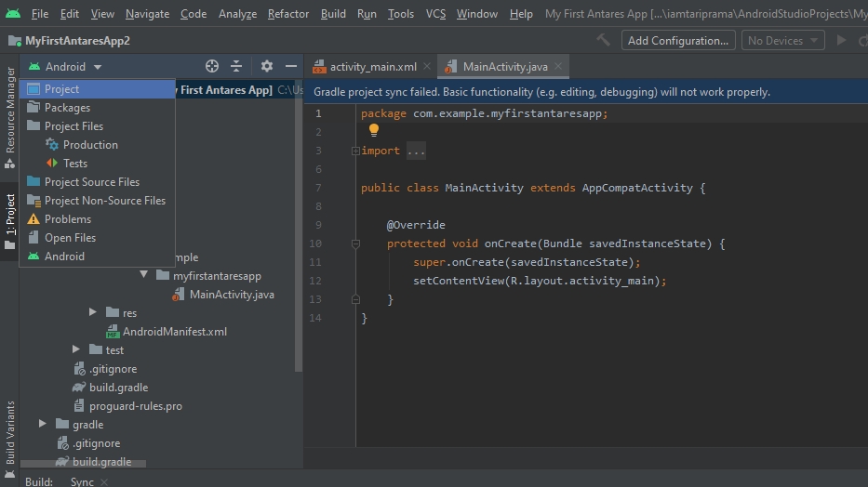Switch to activity_main.xml tab
The width and height of the screenshot is (868, 487).
[372, 67]
